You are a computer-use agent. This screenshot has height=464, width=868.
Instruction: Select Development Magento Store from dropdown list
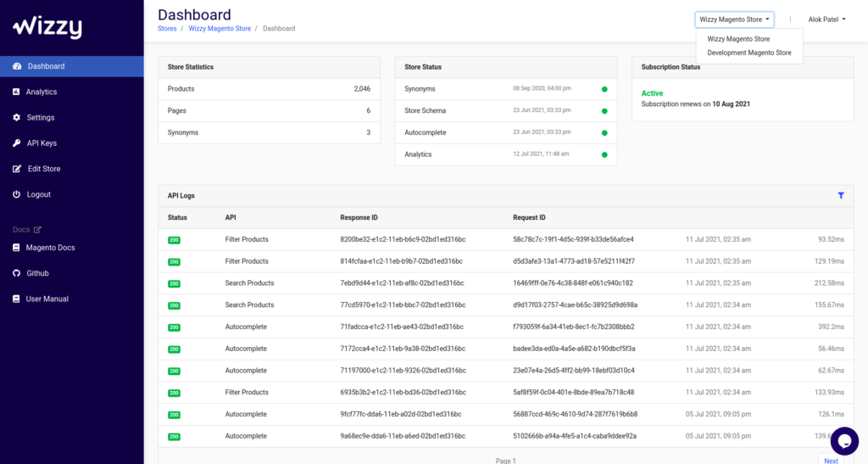pos(749,53)
